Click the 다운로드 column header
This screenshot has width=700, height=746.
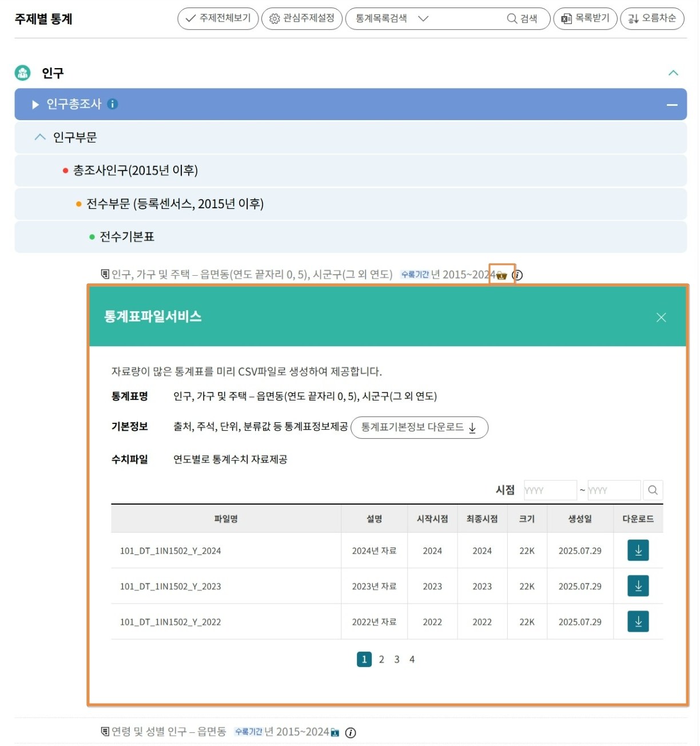click(638, 519)
